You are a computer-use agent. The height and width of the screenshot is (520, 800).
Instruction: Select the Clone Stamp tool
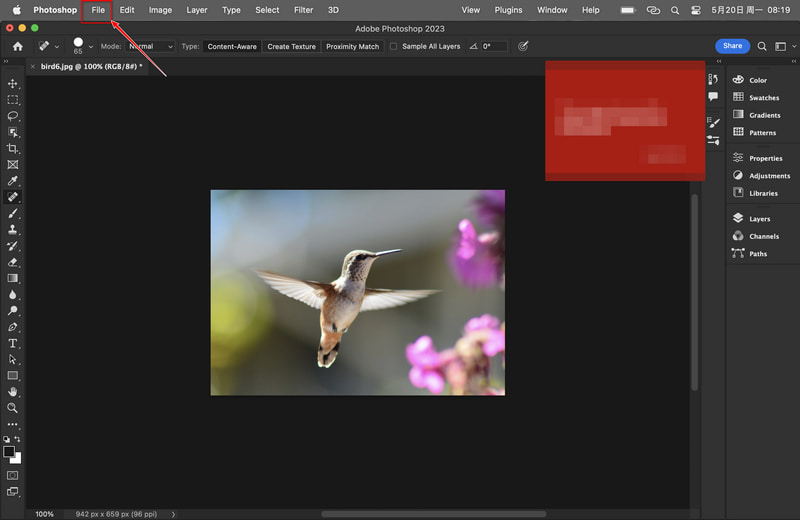(x=12, y=230)
